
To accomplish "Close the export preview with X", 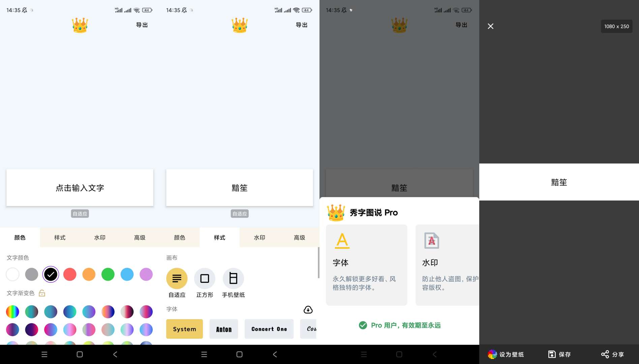I will pos(491,26).
